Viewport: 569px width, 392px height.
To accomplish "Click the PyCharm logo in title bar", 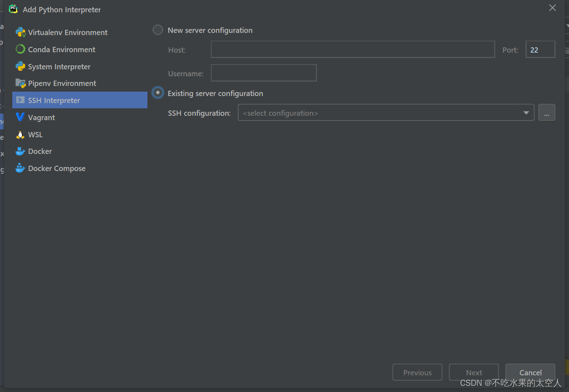I will coord(14,9).
